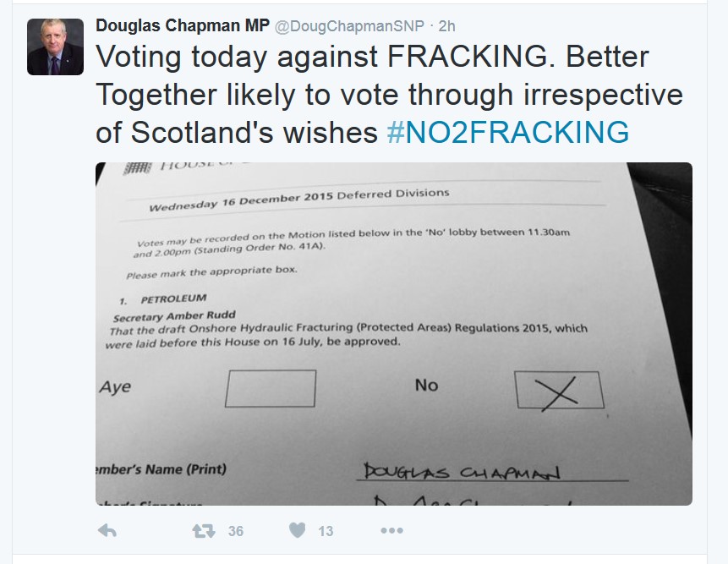Open the more options ellipsis menu
This screenshot has width=728, height=564.
pos(391,531)
